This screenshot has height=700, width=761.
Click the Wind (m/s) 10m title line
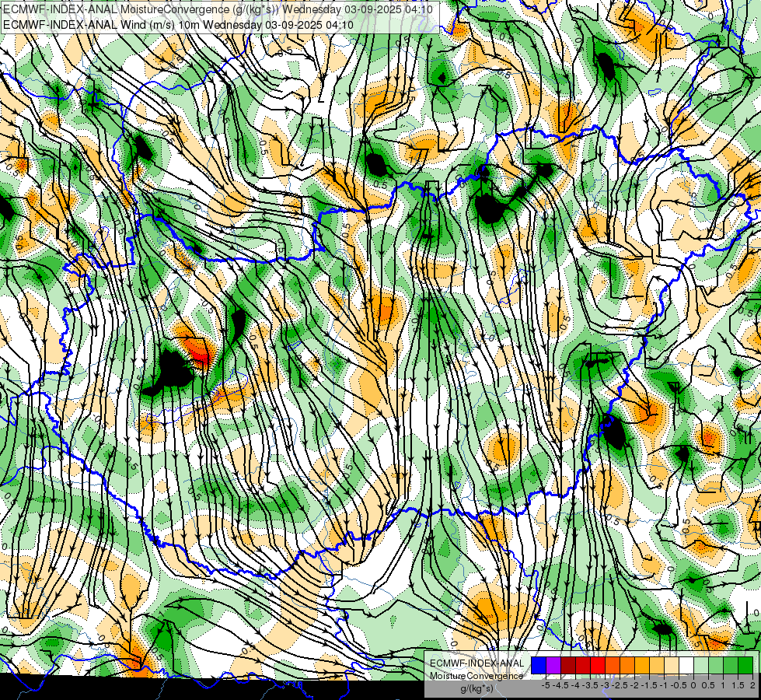point(178,24)
